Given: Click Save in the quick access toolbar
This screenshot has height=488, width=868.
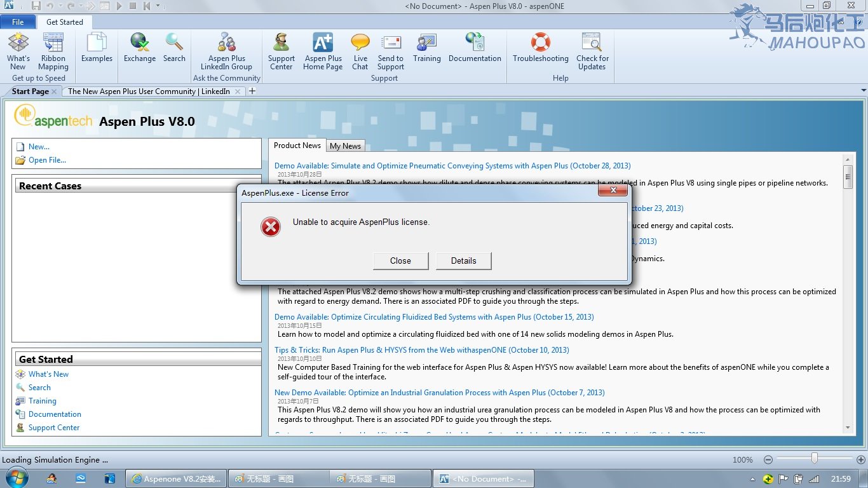Looking at the screenshot, I should (36, 6).
